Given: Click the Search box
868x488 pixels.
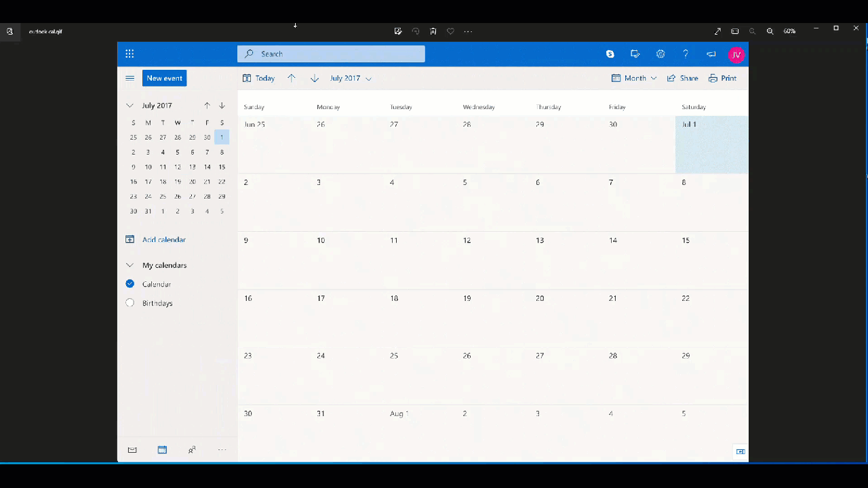Looking at the screenshot, I should click(x=331, y=54).
